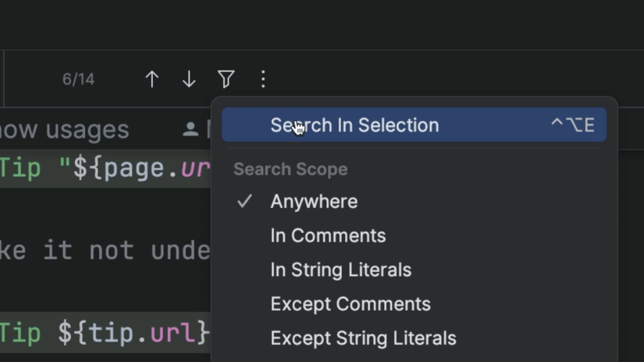
Task: Open the search filter funnel icon
Action: [x=226, y=79]
